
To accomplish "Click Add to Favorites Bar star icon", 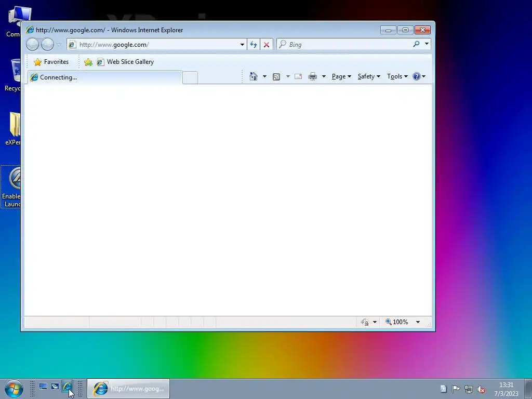I will [x=88, y=62].
